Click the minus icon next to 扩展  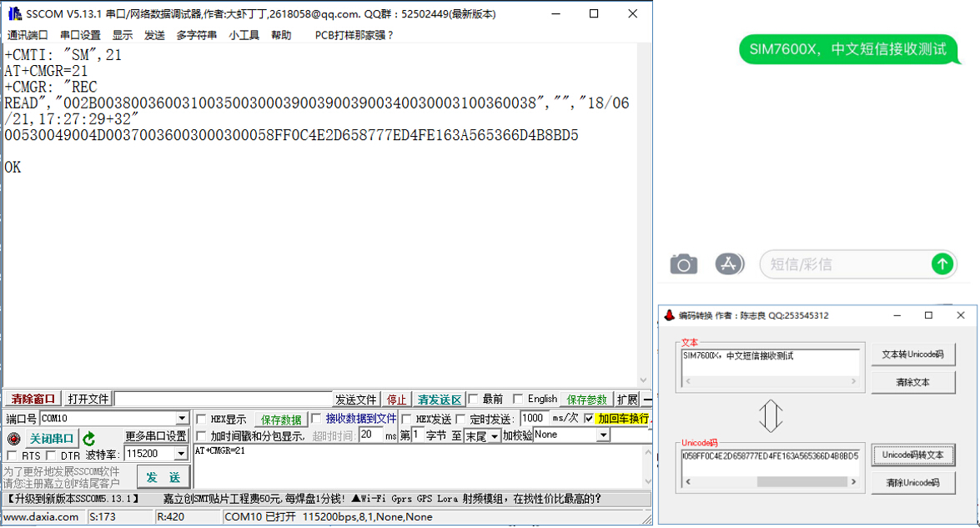coord(647,400)
